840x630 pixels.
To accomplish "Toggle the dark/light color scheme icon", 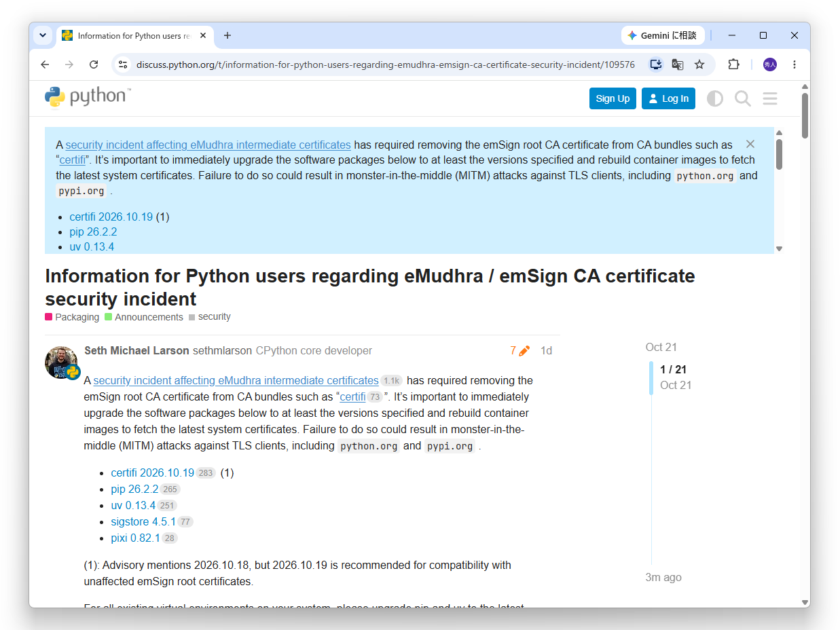I will (x=714, y=98).
